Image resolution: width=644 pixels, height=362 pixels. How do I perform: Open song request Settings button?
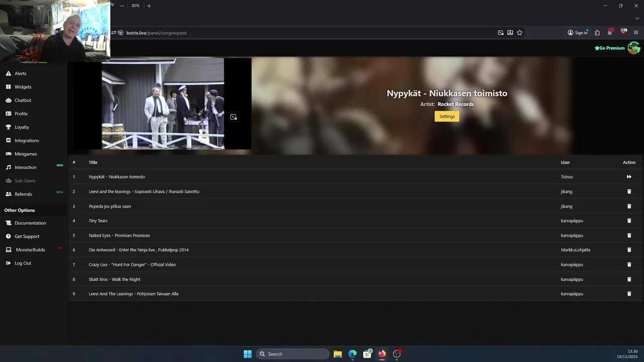click(447, 116)
